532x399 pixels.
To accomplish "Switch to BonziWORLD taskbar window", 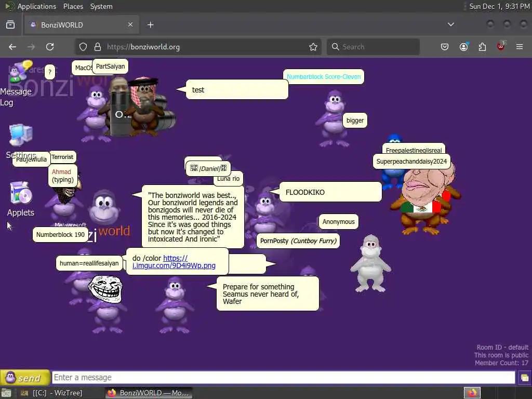I will (148, 393).
